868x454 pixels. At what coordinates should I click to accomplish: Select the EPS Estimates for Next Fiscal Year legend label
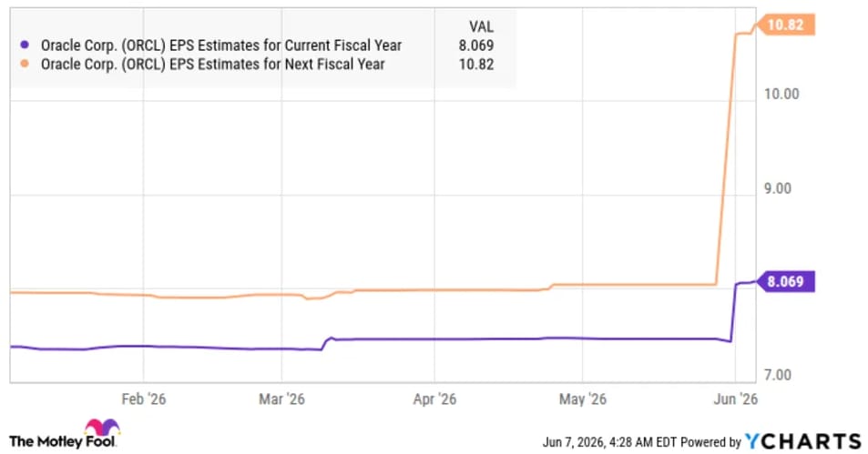[x=212, y=65]
